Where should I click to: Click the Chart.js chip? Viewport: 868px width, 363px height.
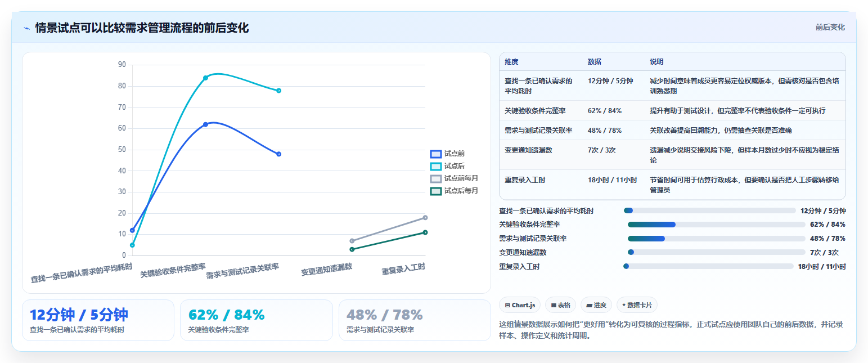tap(520, 305)
